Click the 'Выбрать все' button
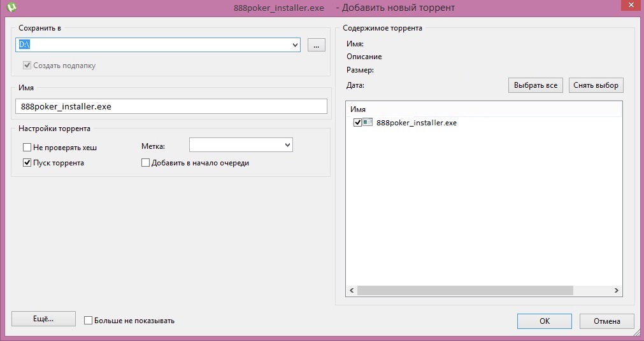 pyautogui.click(x=536, y=85)
